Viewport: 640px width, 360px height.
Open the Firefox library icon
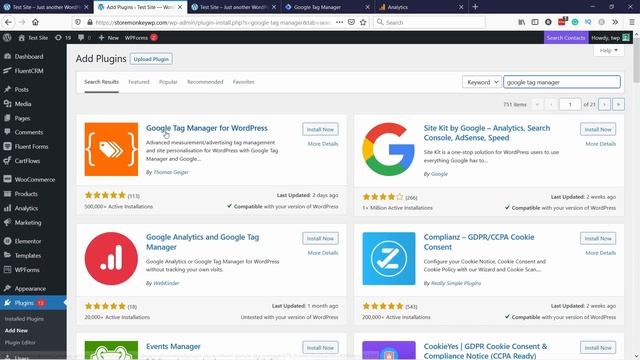[522, 22]
